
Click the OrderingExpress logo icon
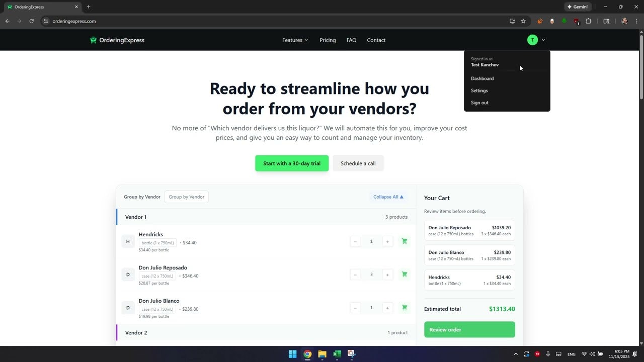[93, 40]
